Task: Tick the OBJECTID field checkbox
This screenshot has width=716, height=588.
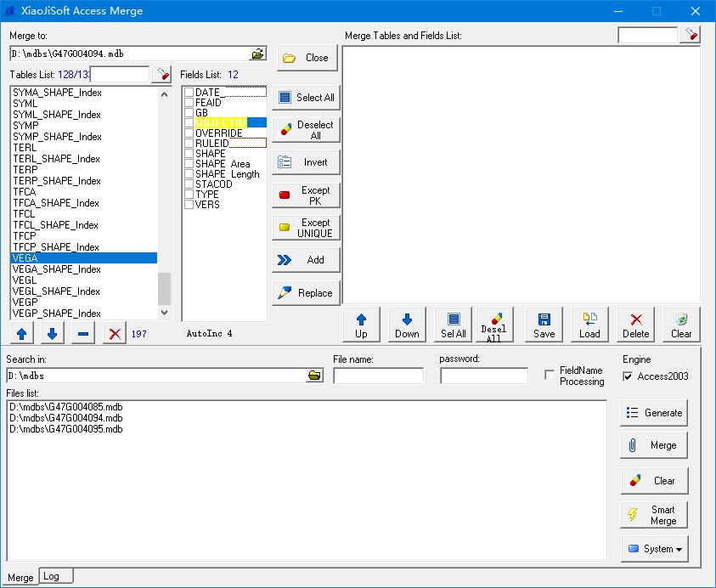Action: [x=189, y=123]
